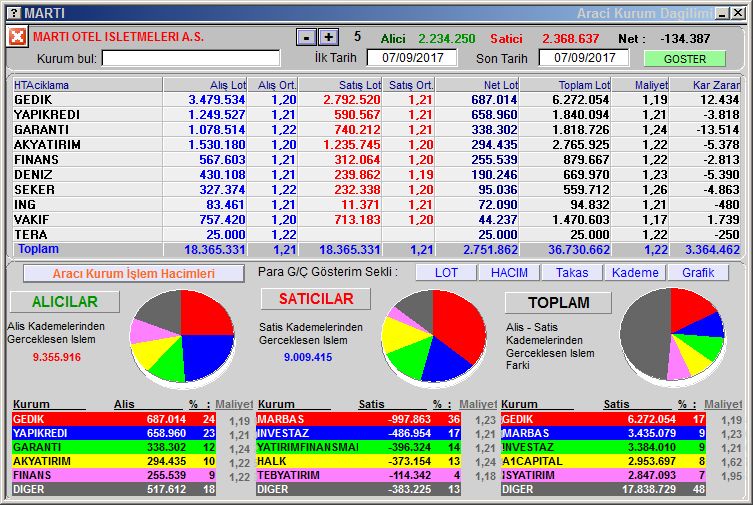Click red GEDIK row in buyers list
753x505 pixels.
click(x=114, y=419)
